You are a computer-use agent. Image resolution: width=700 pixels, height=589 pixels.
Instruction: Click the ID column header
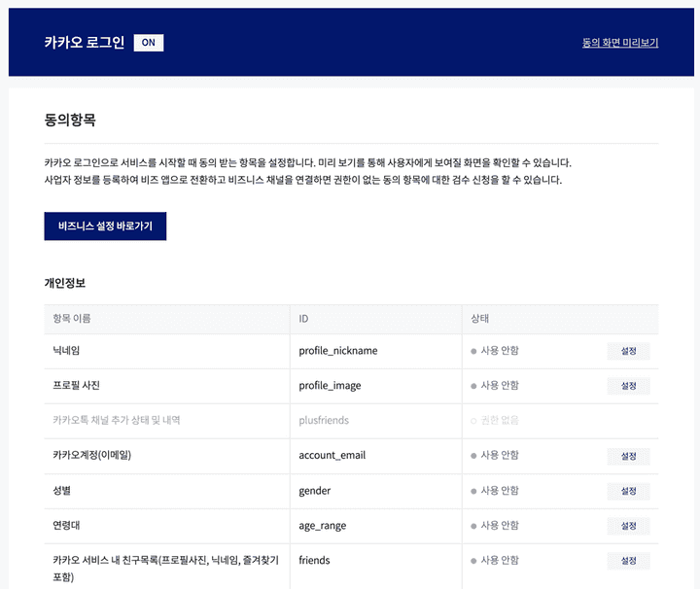tap(305, 319)
